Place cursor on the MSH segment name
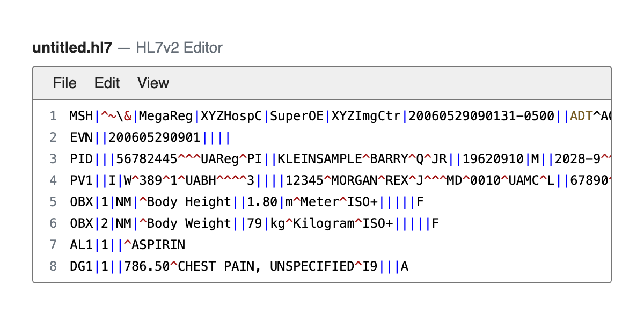Viewport: 644px width, 320px height. (x=81, y=116)
